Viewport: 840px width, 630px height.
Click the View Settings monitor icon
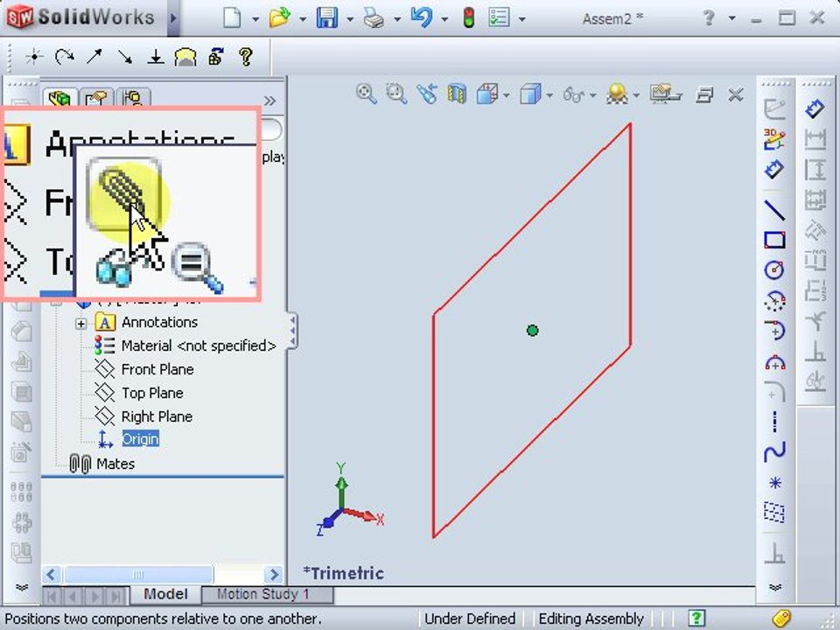[665, 94]
